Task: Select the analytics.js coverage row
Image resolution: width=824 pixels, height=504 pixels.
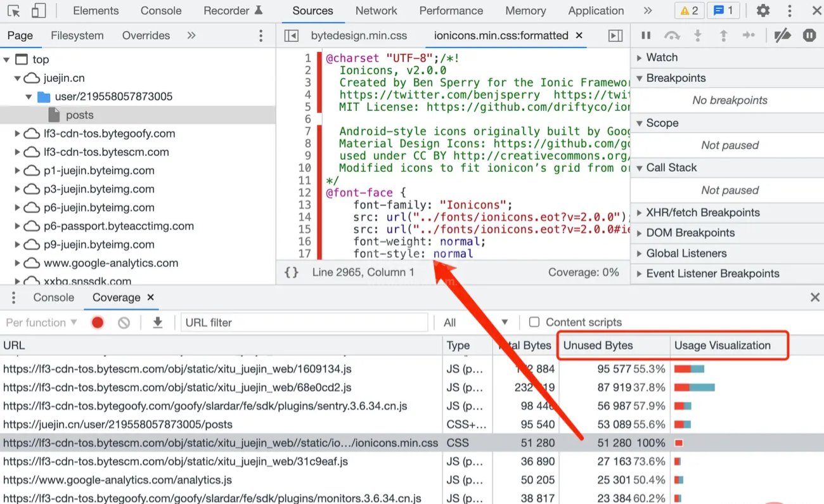Action: click(412, 480)
